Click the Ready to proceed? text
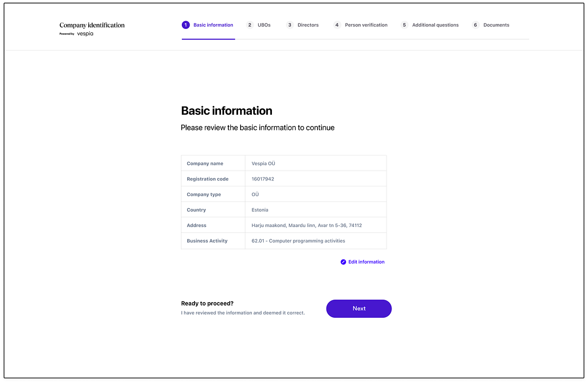 207,304
